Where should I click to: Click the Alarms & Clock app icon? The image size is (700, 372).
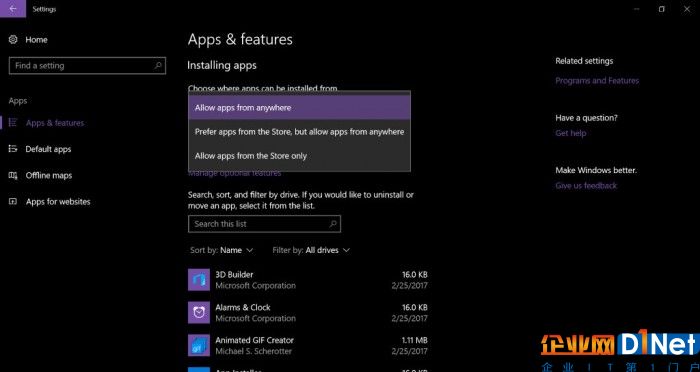199,313
